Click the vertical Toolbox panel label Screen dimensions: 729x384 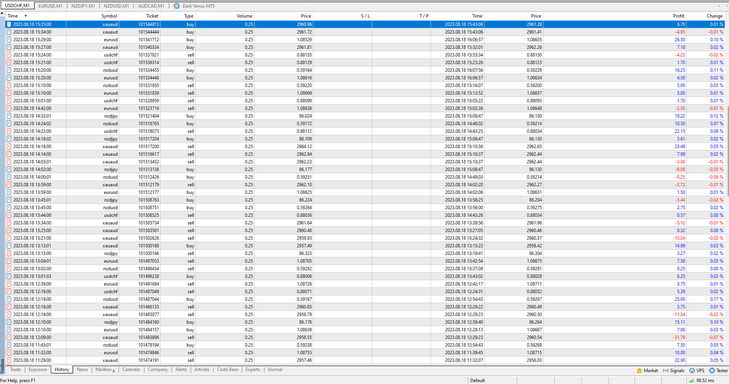[x=2, y=366]
